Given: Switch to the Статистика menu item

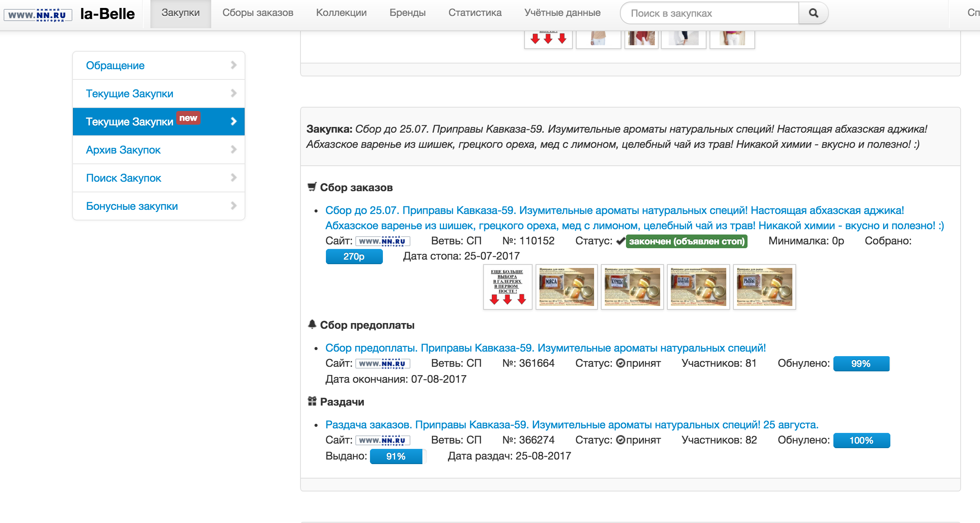Looking at the screenshot, I should 474,13.
